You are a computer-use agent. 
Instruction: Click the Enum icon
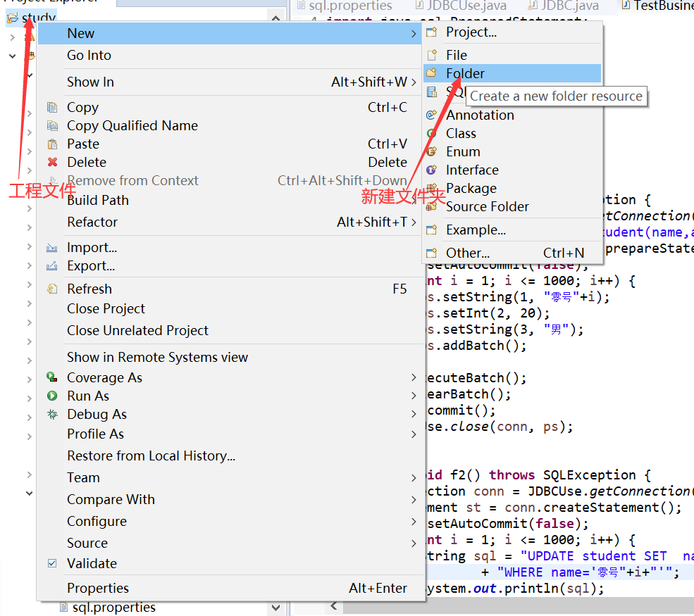click(x=431, y=151)
